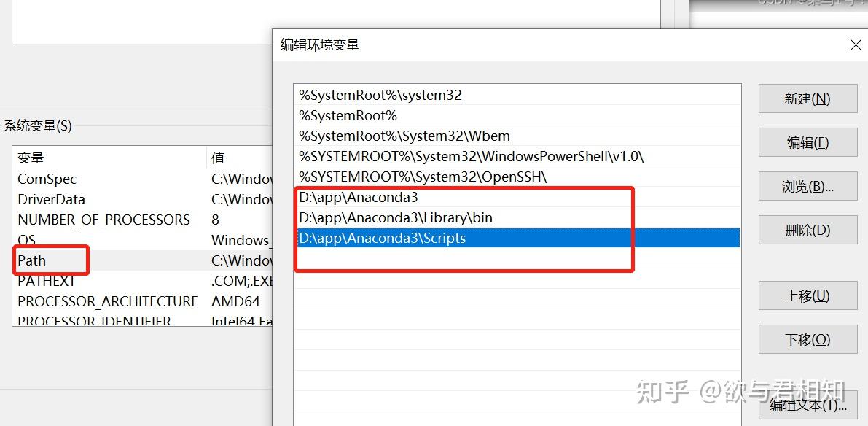
Task: Select the %SystemRoot%\system32 entry
Action: 437,95
